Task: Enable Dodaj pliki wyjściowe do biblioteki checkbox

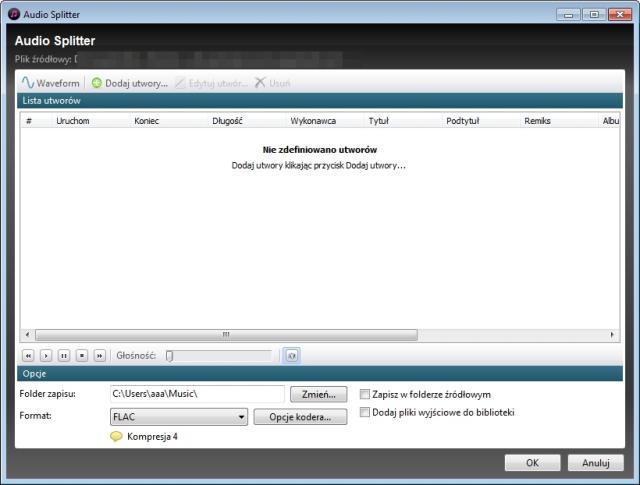Action: pyautogui.click(x=366, y=412)
